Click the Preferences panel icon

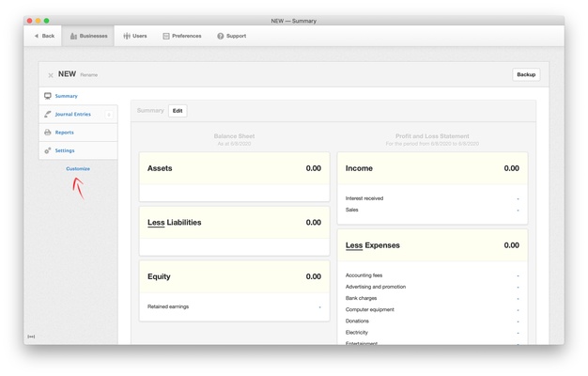point(166,36)
